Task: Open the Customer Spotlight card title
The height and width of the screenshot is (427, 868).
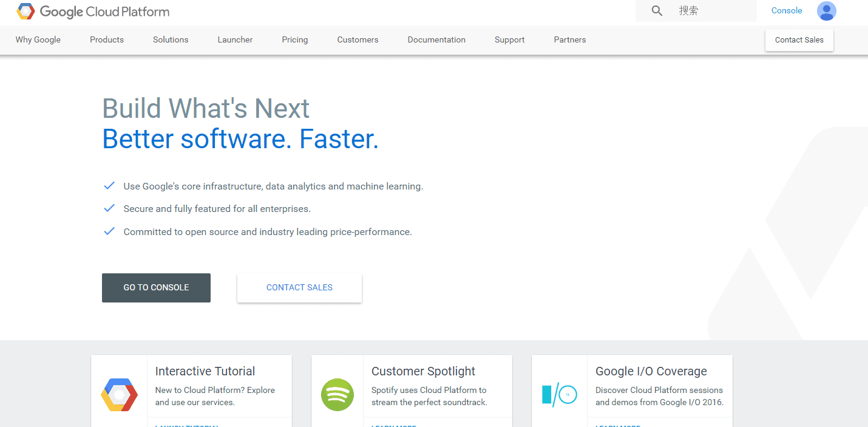Action: (424, 371)
